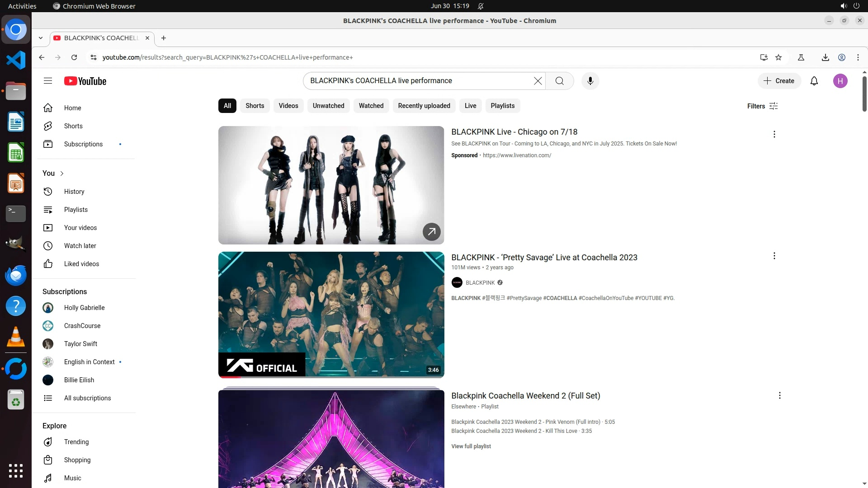The image size is (868, 488).
Task: Open Liked videos in sidebar
Action: 81,264
